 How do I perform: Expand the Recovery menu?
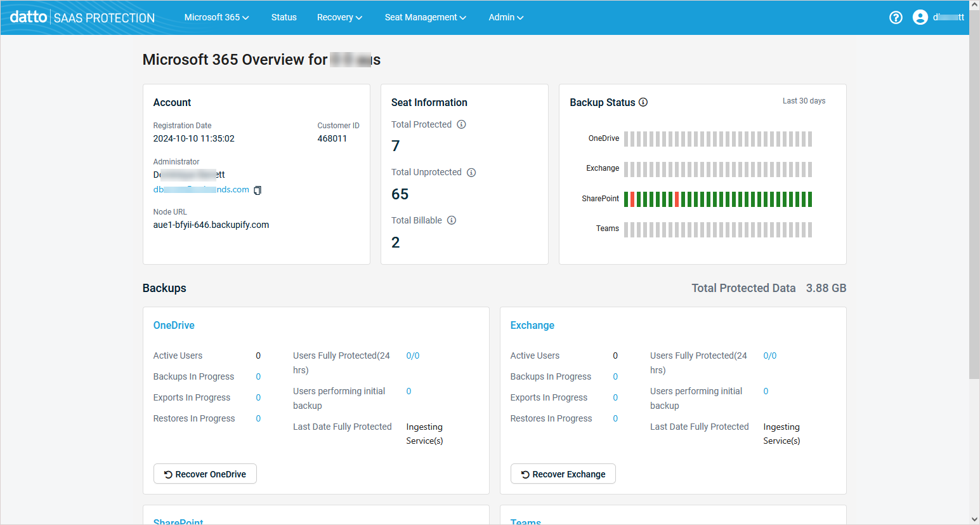(339, 18)
